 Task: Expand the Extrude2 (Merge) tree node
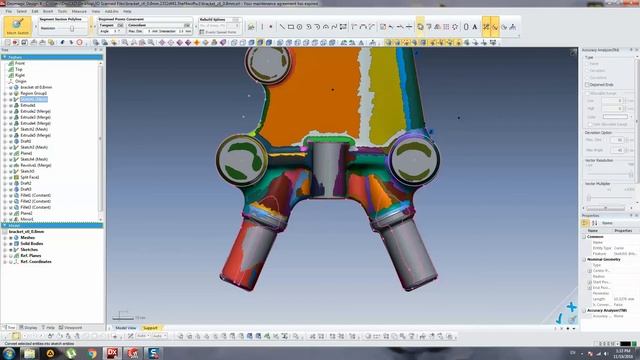(x=5, y=111)
